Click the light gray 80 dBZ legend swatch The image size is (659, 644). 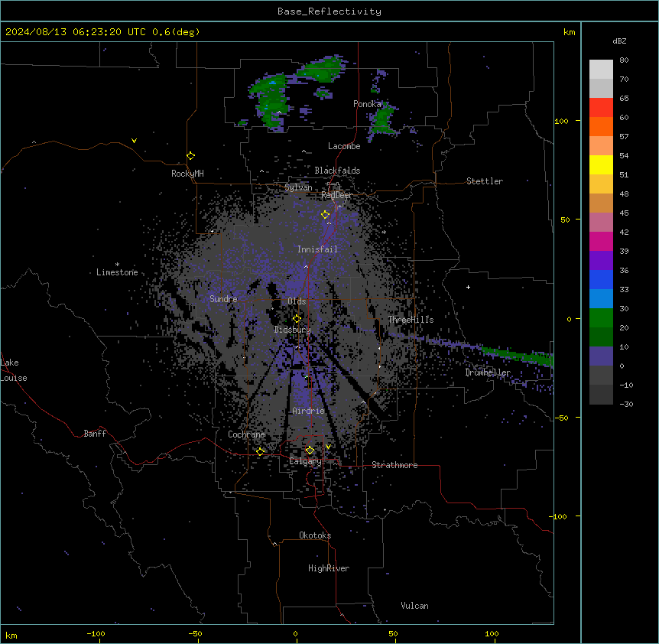(601, 70)
